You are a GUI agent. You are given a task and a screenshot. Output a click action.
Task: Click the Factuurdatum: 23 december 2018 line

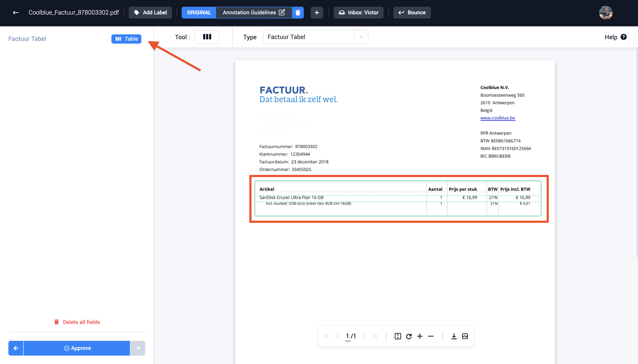click(x=294, y=162)
